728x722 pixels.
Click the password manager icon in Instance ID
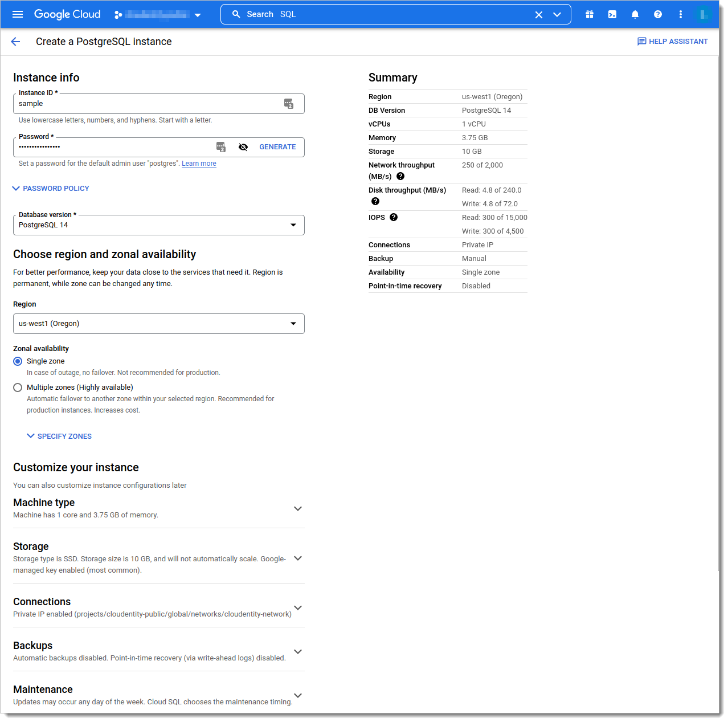click(x=289, y=104)
